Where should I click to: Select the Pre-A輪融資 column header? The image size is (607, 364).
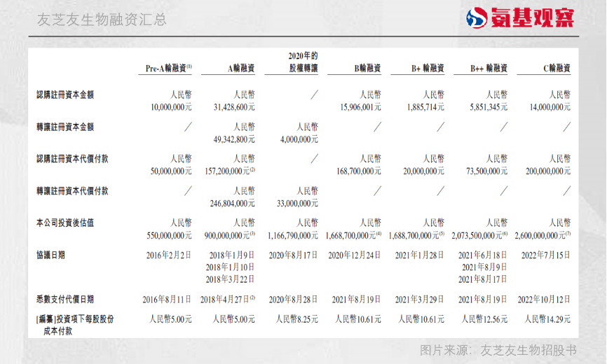[x=168, y=69]
